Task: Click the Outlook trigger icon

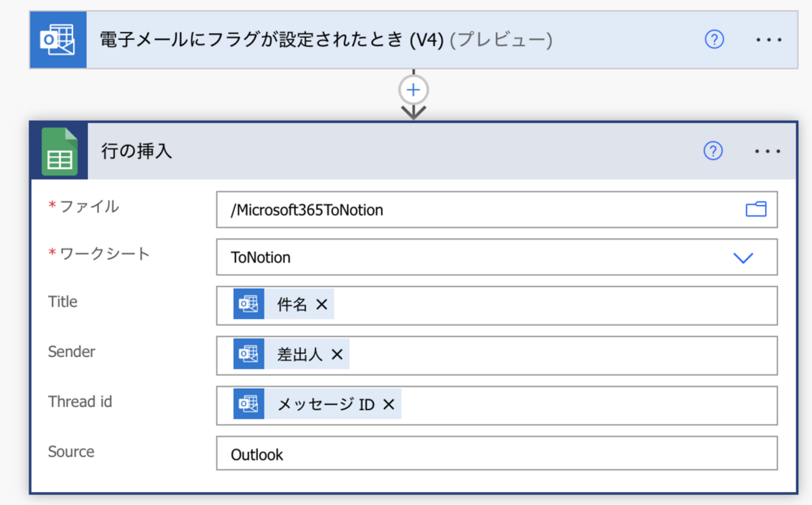Action: 58,39
